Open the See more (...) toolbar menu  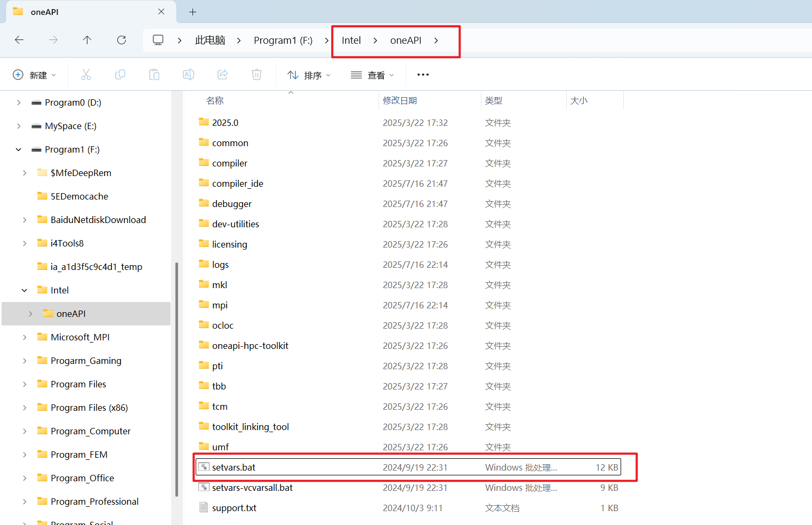click(423, 74)
